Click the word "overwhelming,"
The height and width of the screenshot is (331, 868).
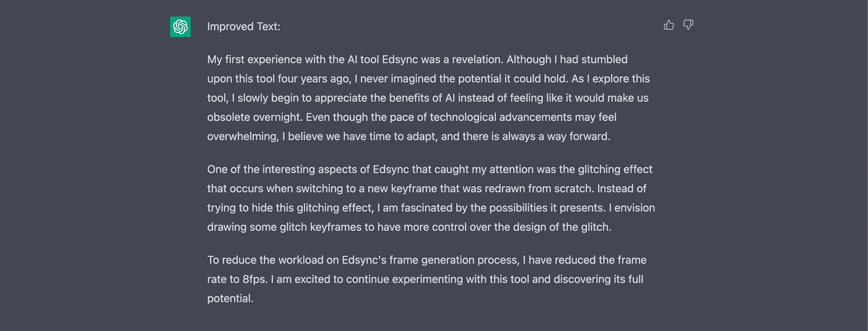[x=243, y=137]
